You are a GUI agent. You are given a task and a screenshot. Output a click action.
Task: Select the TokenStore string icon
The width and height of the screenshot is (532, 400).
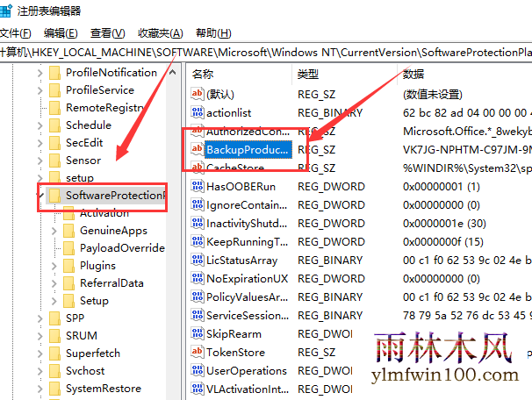point(198,352)
